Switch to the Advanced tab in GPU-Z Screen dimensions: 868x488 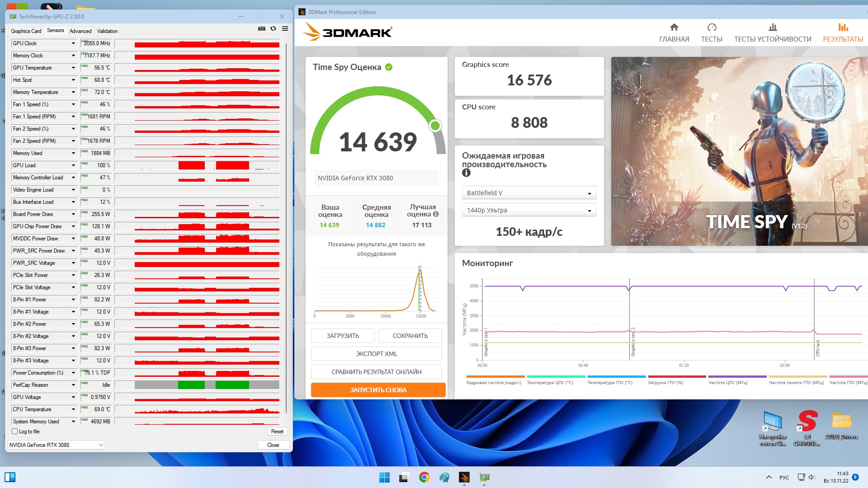click(x=80, y=31)
